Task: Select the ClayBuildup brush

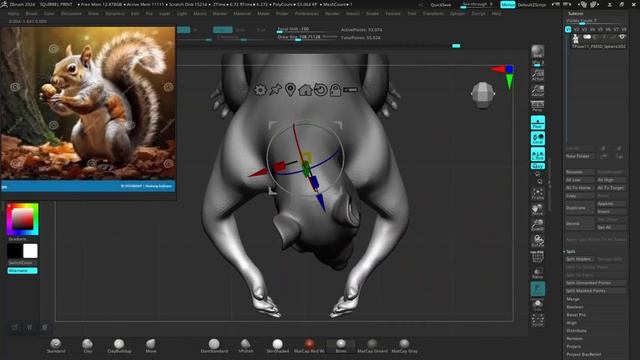Action: [x=119, y=345]
